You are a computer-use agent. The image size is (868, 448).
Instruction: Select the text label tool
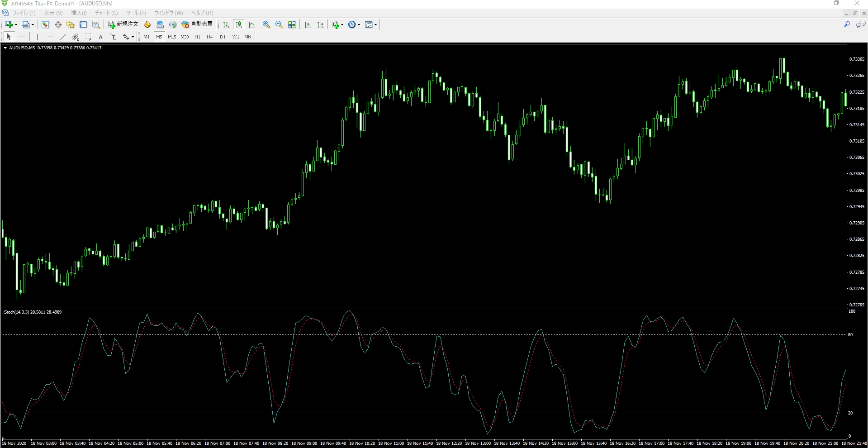pyautogui.click(x=113, y=37)
